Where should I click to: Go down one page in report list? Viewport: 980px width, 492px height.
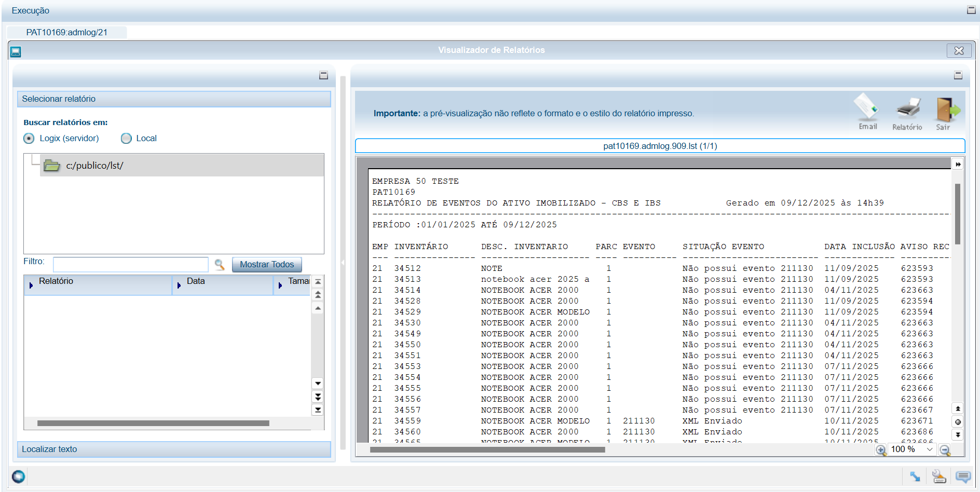point(318,397)
